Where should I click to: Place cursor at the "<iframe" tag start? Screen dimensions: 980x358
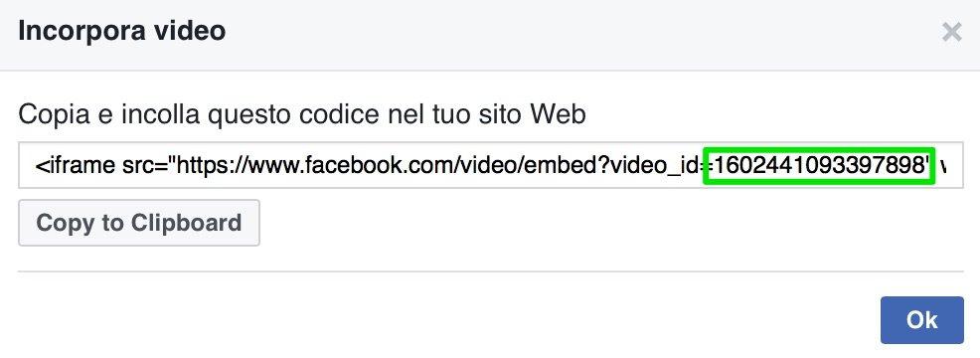38,165
